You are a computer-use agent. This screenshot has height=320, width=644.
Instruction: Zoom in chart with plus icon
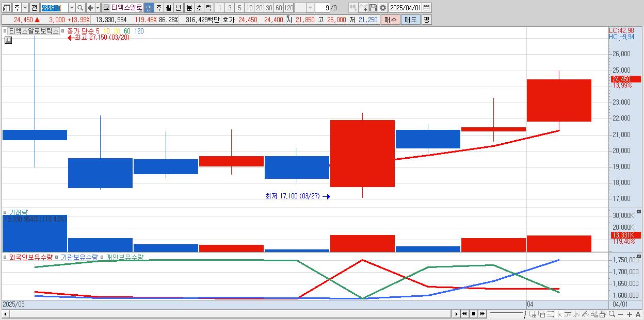click(630, 314)
